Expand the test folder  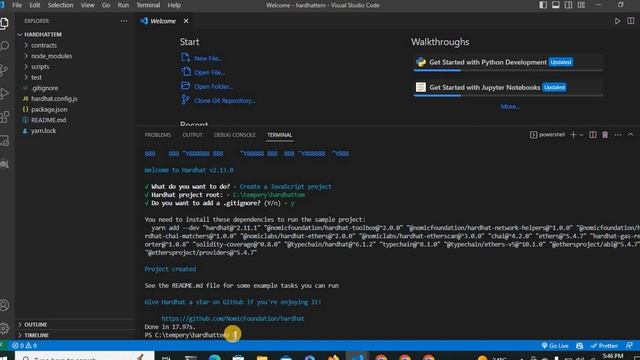75,77
